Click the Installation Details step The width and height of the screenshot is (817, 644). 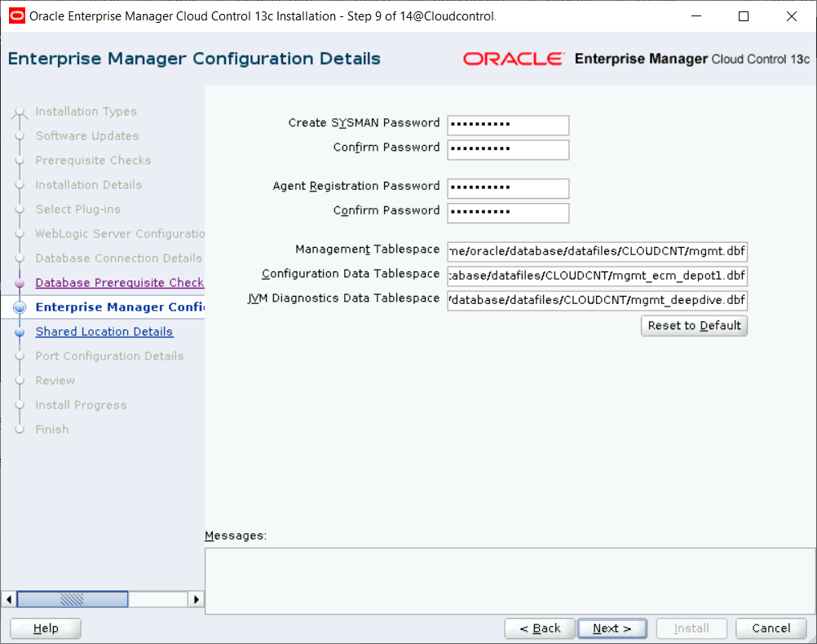tap(89, 185)
